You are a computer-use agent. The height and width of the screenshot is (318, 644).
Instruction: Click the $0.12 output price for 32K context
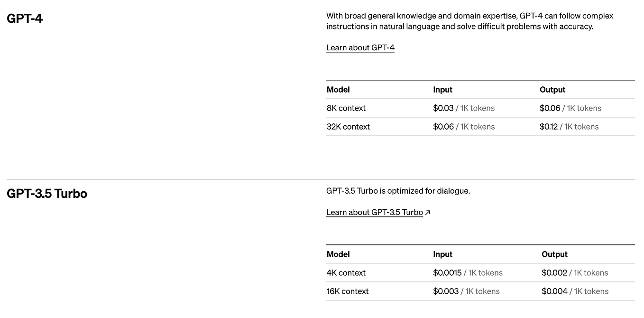(548, 127)
